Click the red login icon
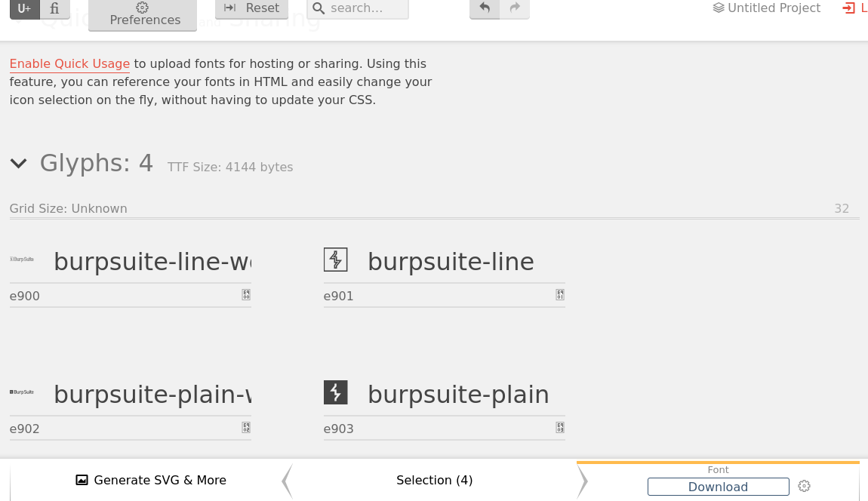Screen dimensions: 868x501 click(848, 8)
